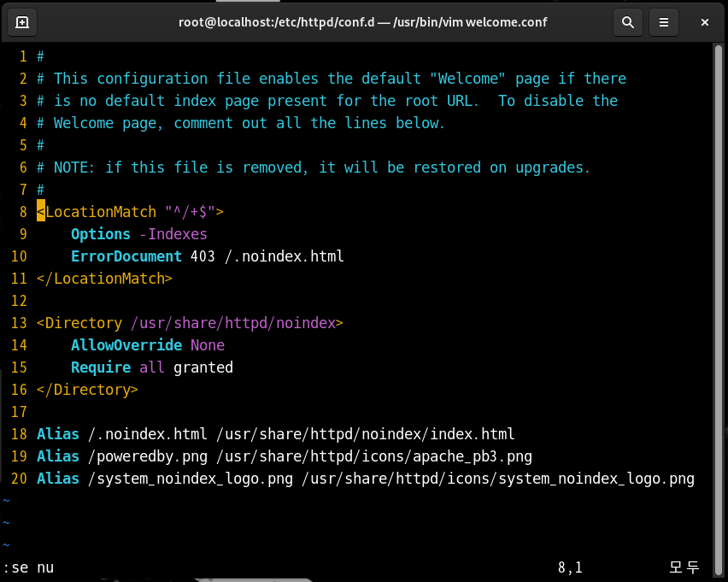Click 'root URL.' in the line 3 comment

442,101
